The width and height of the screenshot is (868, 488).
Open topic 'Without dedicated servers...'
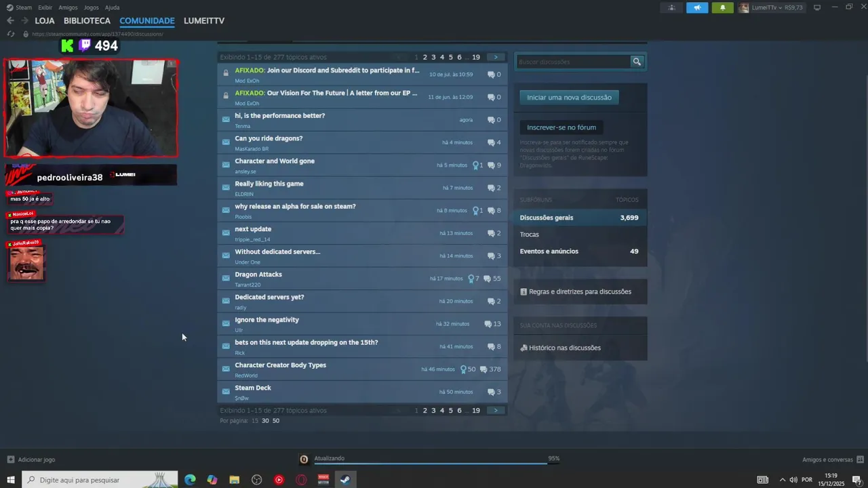pyautogui.click(x=277, y=252)
